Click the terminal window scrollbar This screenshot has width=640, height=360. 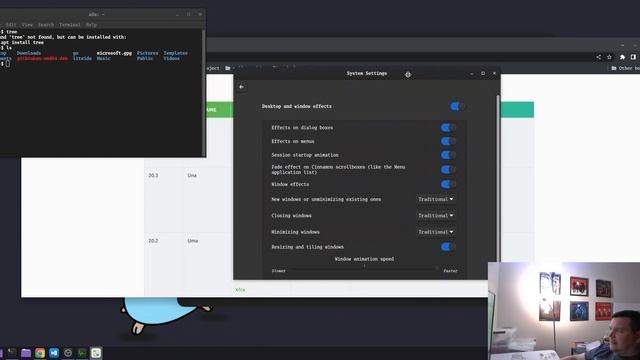204,92
